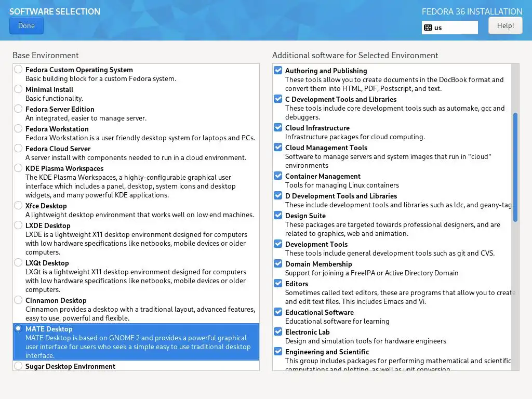Toggle D Development Tools and Libraries checkbox
This screenshot has width=532, height=399.
[x=278, y=195]
